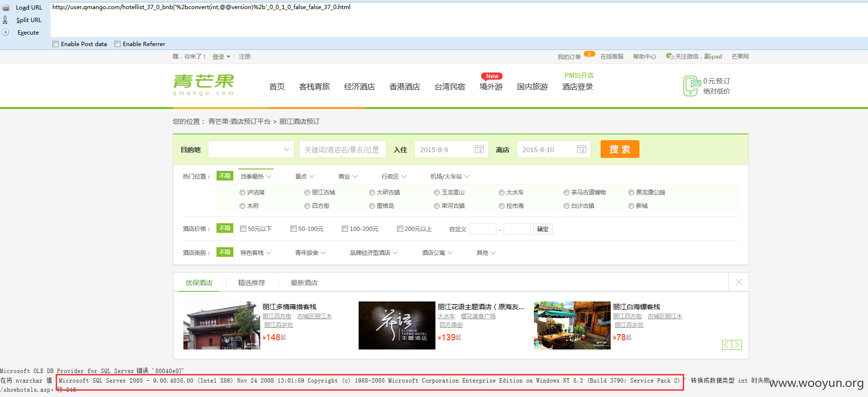This screenshot has height=397, width=868.
Task: Open 青芒果·酒店预订平台 breadcrumb link
Action: coord(240,121)
